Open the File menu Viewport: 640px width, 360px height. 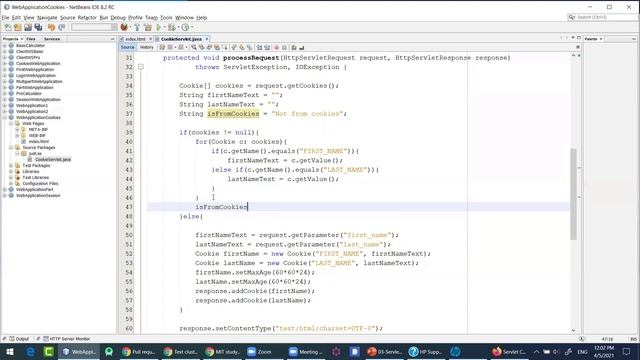[x=5, y=18]
